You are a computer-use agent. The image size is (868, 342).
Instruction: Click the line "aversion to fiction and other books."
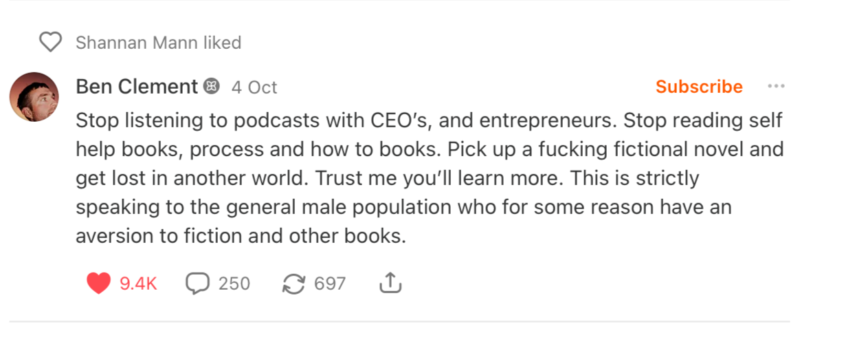click(x=241, y=236)
